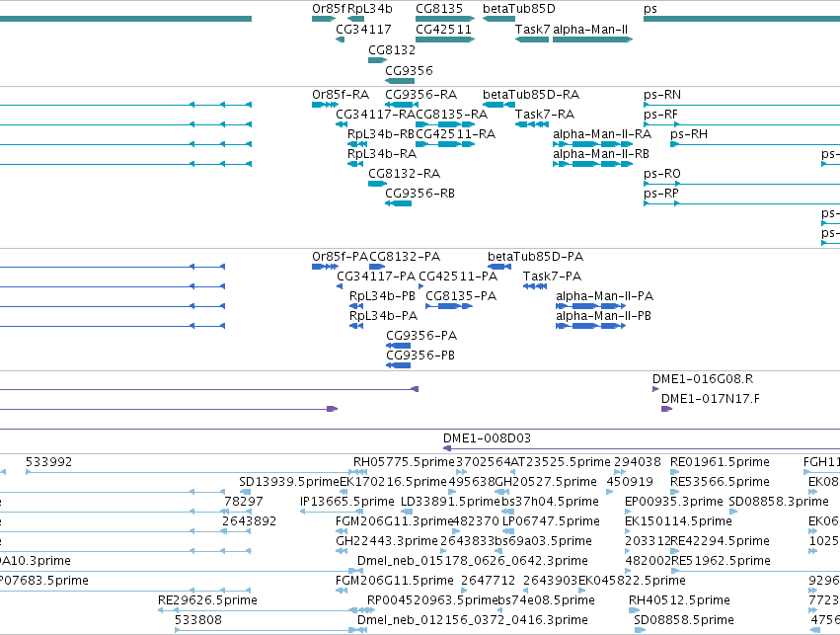Select the CG9356-PB protein label
This screenshot has width=840, height=635.
coord(420,356)
